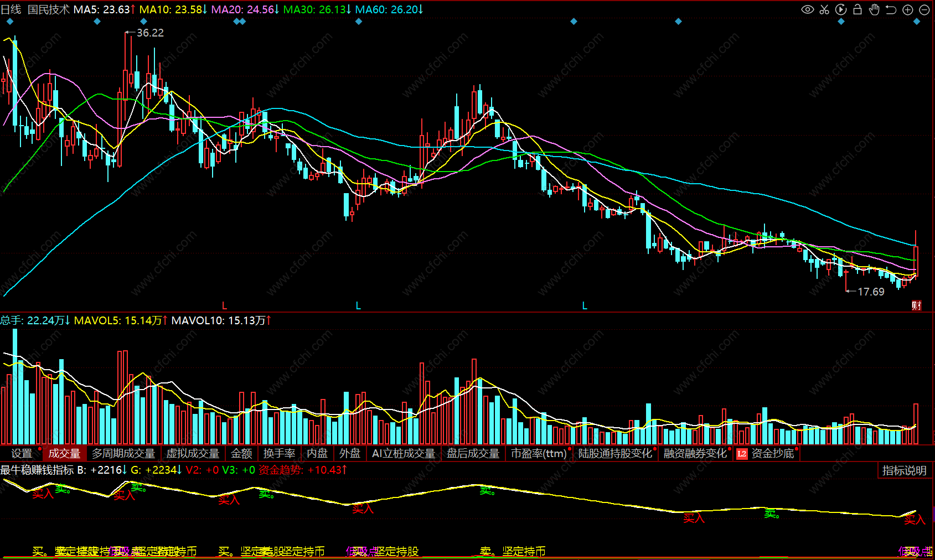Click the undo back arrow icon
This screenshot has width=935, height=560.
click(x=891, y=9)
